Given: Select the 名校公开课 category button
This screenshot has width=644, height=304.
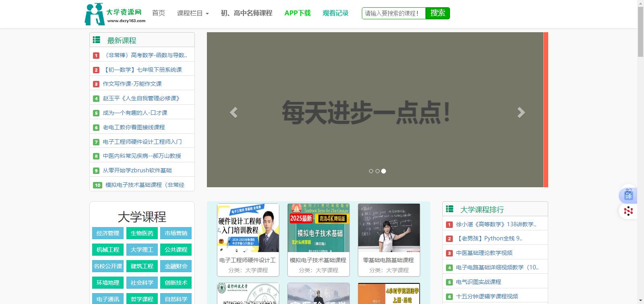Looking at the screenshot, I should [x=108, y=266].
